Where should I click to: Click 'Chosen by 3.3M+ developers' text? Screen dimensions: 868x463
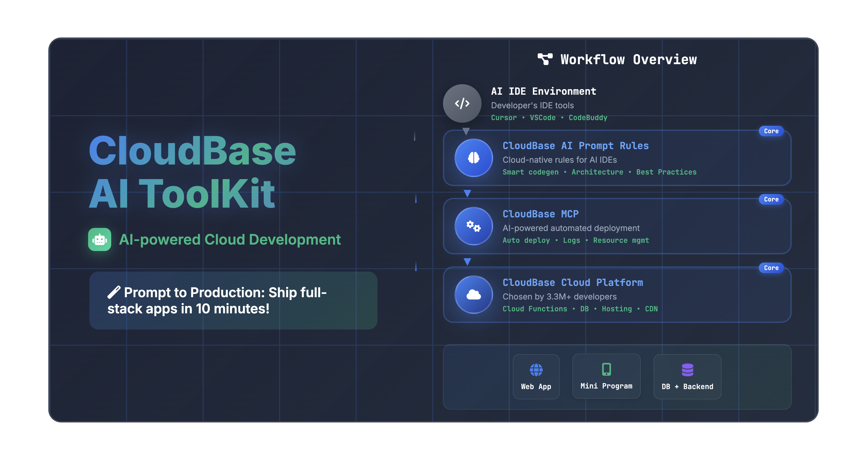(x=559, y=296)
